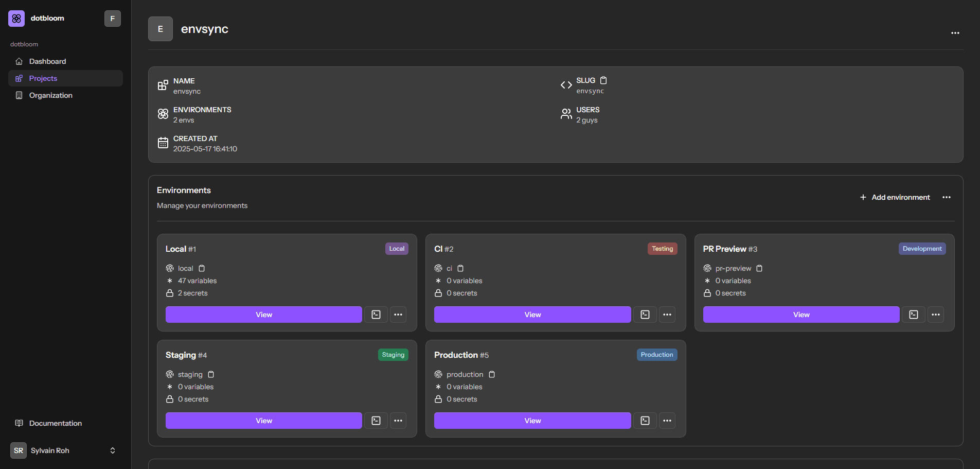The height and width of the screenshot is (469, 980).
Task: Open more options for Staging environment
Action: 398,421
